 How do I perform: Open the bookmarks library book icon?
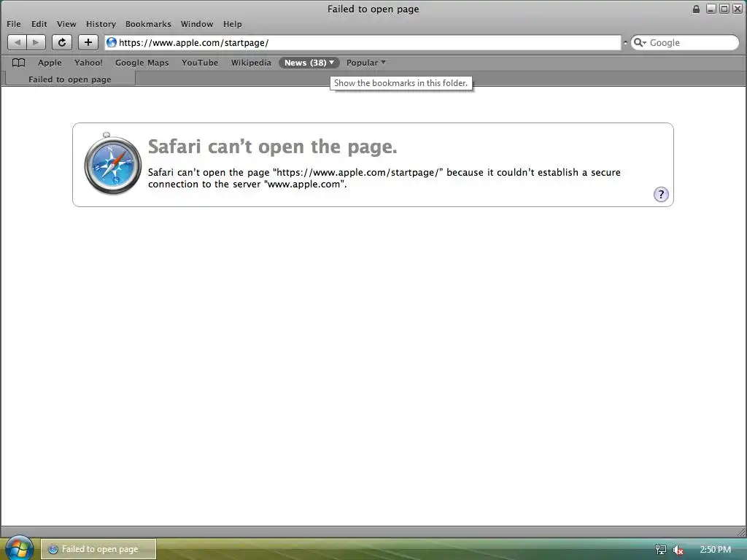point(18,63)
